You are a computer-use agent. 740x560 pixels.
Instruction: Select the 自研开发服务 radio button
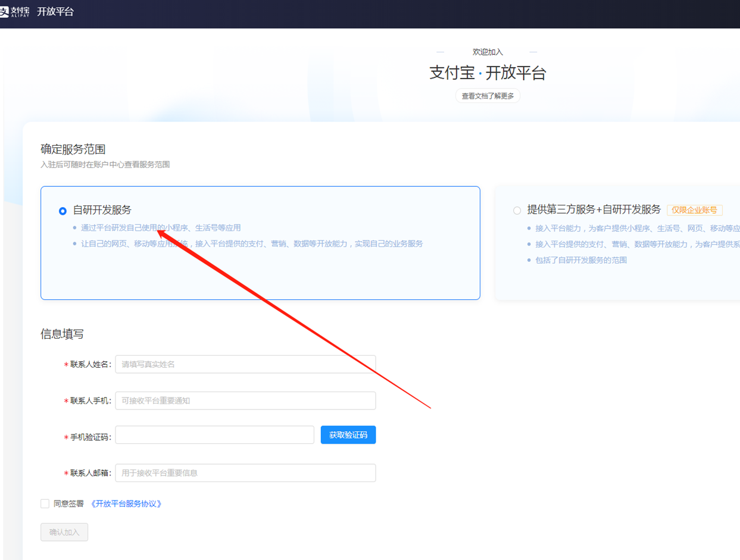63,211
